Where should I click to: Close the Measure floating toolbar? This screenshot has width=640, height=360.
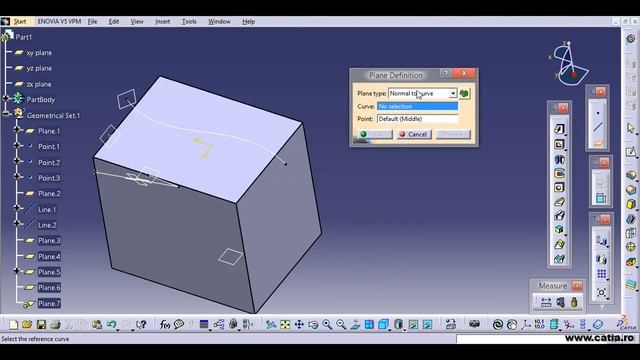(577, 286)
